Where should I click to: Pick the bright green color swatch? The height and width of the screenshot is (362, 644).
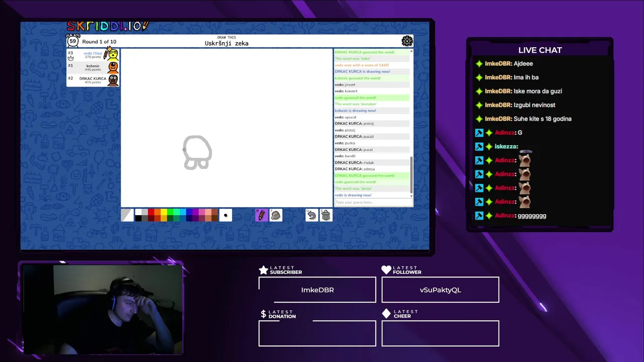170,212
